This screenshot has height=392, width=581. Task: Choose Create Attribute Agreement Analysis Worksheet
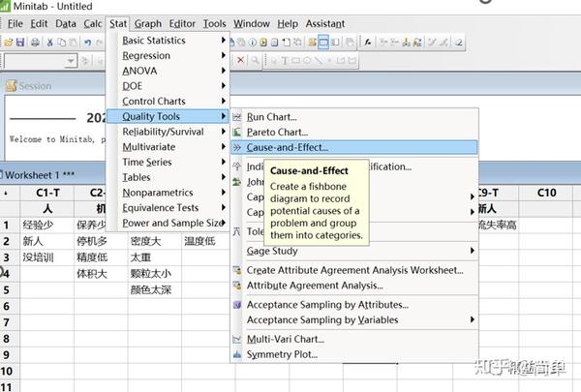click(353, 270)
